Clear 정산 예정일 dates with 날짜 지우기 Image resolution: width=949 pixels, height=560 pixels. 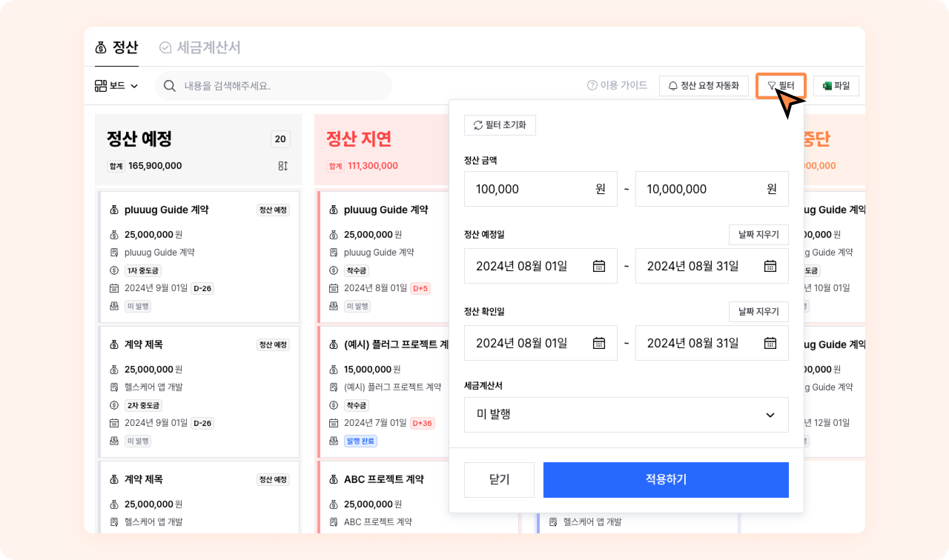pyautogui.click(x=758, y=235)
